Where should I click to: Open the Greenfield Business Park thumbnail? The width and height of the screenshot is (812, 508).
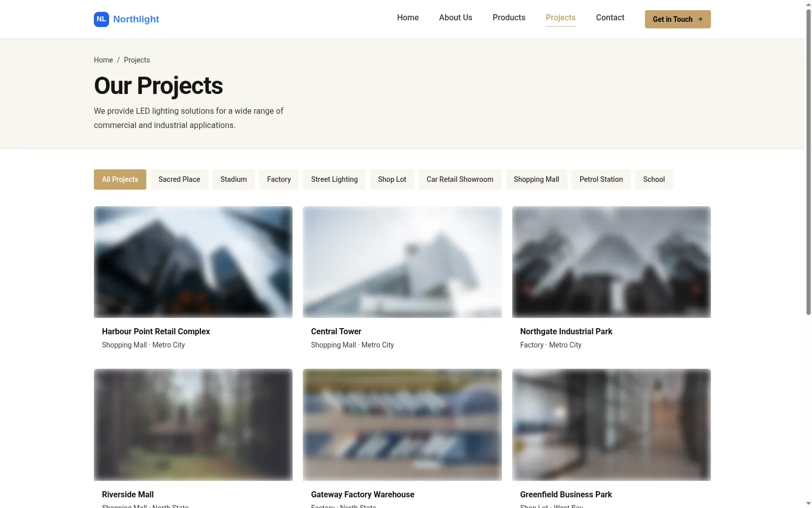tap(612, 425)
